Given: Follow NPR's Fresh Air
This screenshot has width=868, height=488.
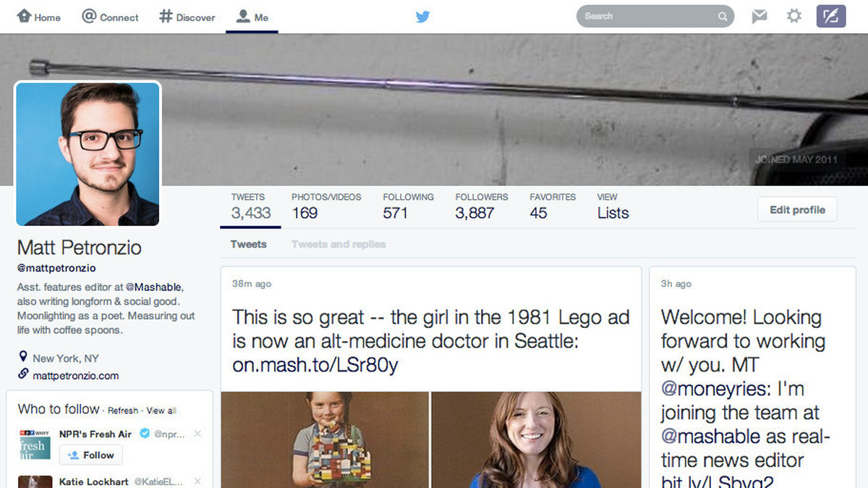Looking at the screenshot, I should (91, 455).
